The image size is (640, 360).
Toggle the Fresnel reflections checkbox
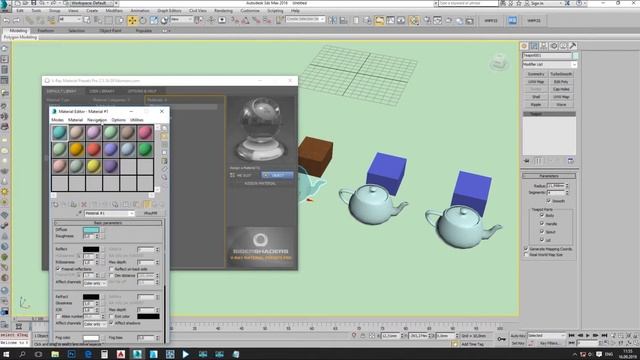[58, 269]
